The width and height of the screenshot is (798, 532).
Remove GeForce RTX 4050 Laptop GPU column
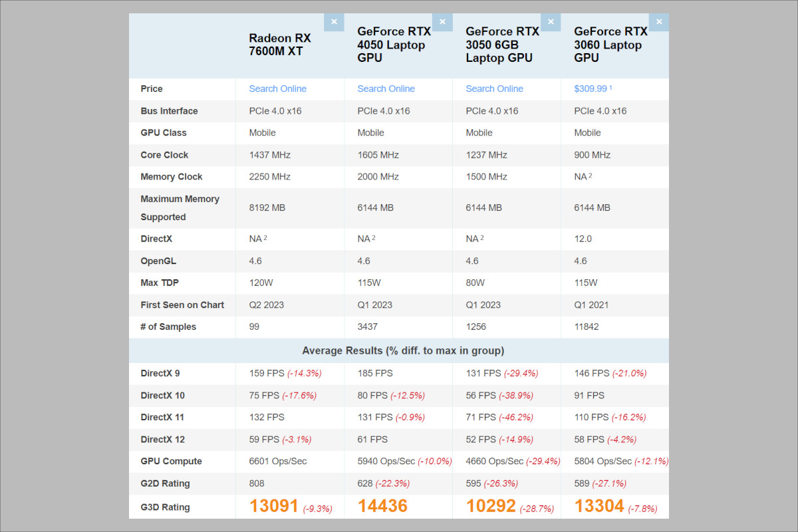442,22
